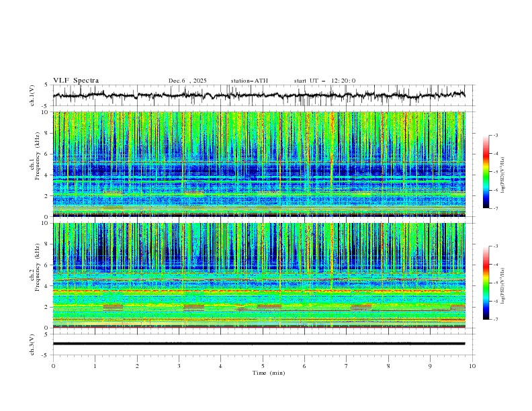This screenshot has width=532, height=411.
Task: Click the 'start UT = 12:20:0' label
Action: coord(324,81)
